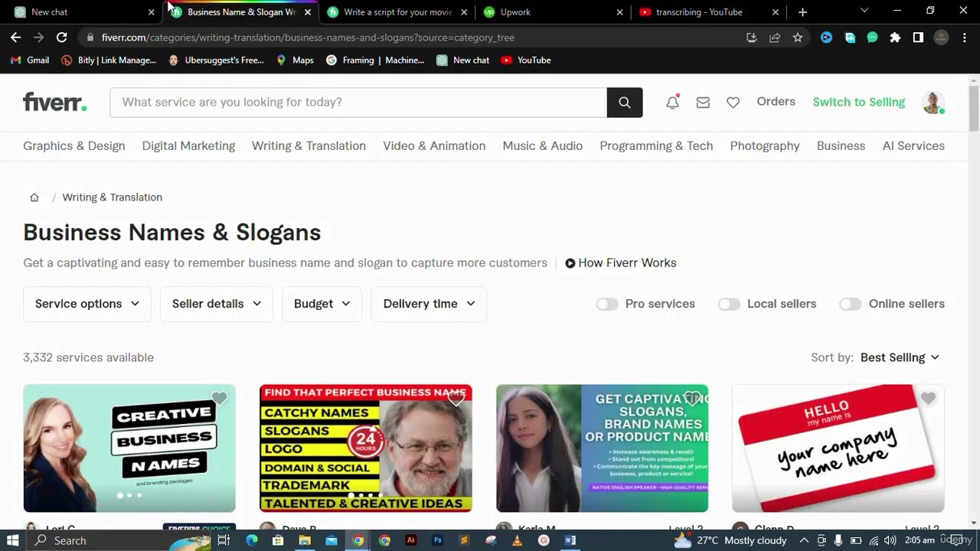Image resolution: width=980 pixels, height=551 pixels.
Task: Bookmark this page with star icon
Action: tap(798, 37)
